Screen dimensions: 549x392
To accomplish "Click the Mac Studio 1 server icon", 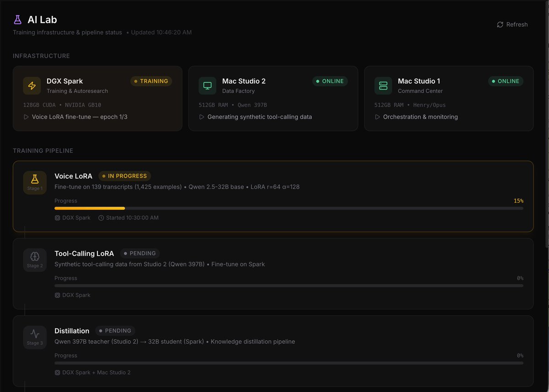I will [x=383, y=86].
